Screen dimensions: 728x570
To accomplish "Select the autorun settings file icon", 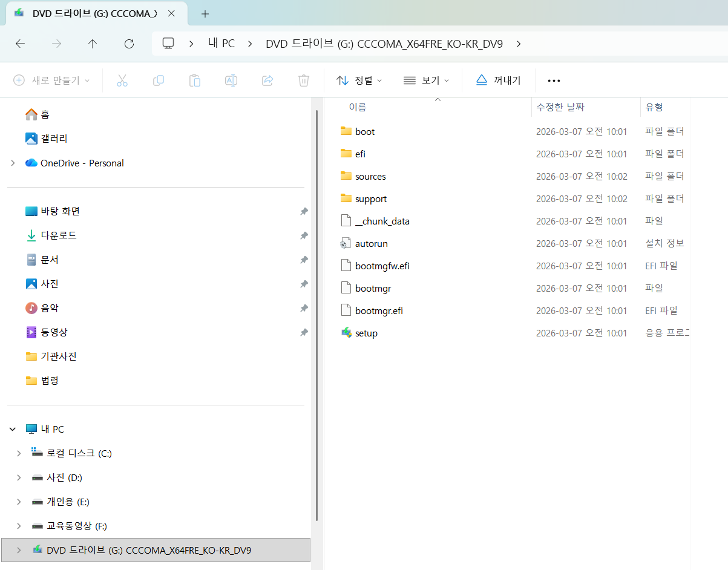I will (346, 243).
